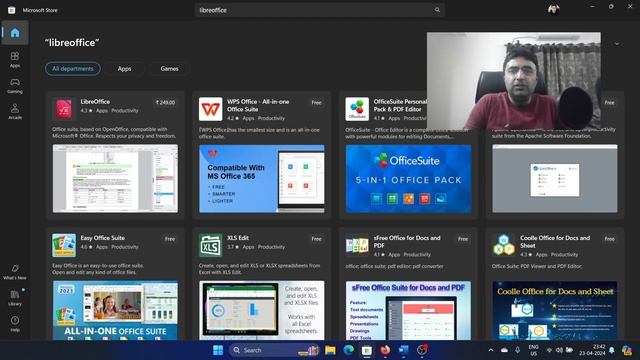Click the Easy Office Suite app icon
The width and height of the screenshot is (640, 360).
(x=64, y=245)
